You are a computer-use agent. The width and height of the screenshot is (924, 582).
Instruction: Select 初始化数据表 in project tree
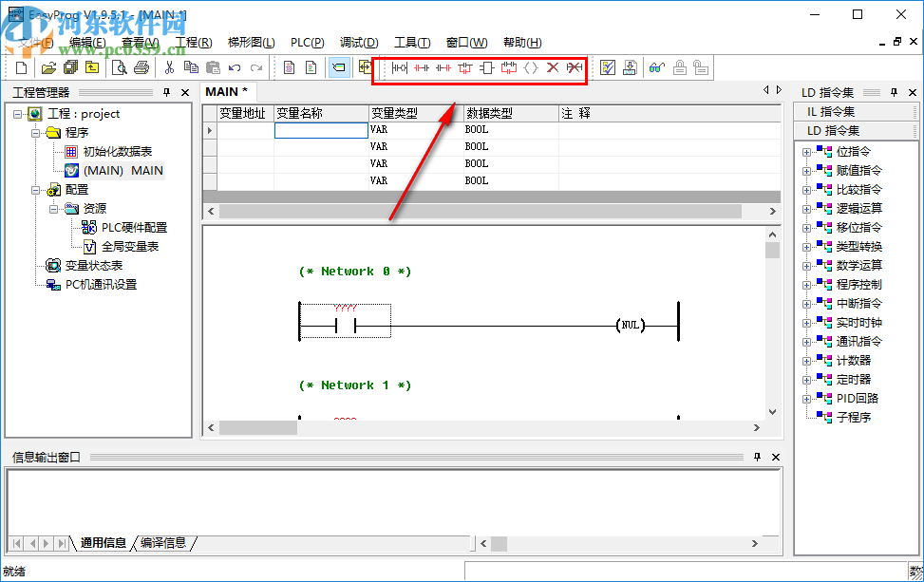[x=117, y=152]
